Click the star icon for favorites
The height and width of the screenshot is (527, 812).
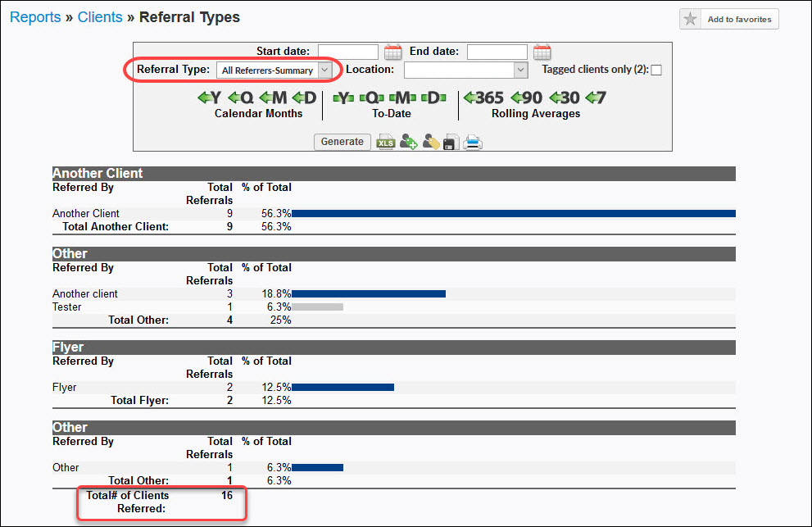[690, 19]
